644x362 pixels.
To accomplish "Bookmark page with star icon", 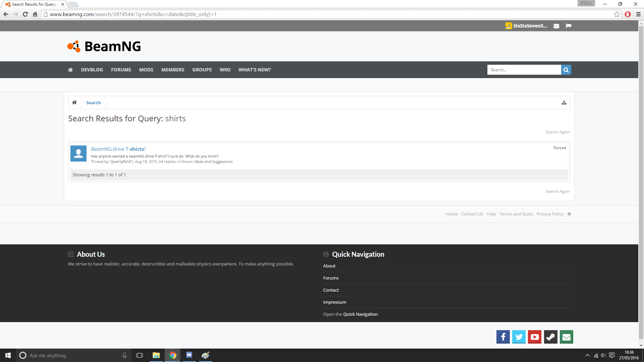I will (617, 14).
